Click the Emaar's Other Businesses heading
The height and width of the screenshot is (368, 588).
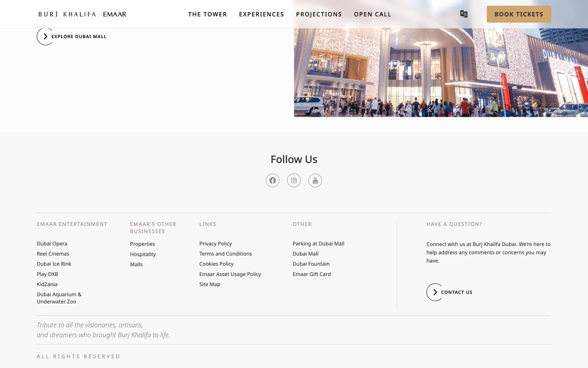[x=153, y=228]
